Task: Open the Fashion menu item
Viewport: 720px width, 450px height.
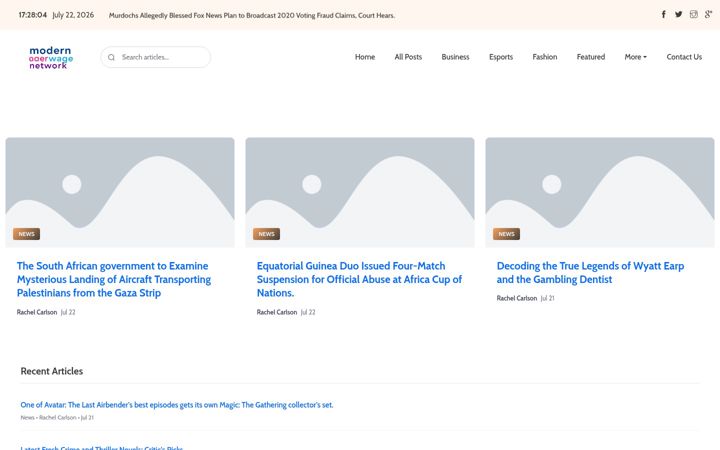Action: coord(545,57)
